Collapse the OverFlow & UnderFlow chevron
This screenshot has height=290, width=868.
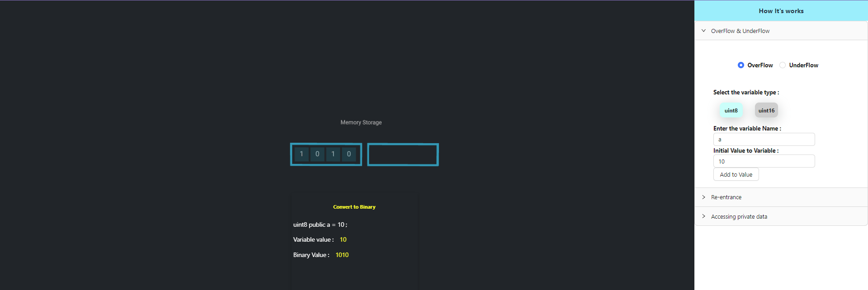[x=703, y=31]
